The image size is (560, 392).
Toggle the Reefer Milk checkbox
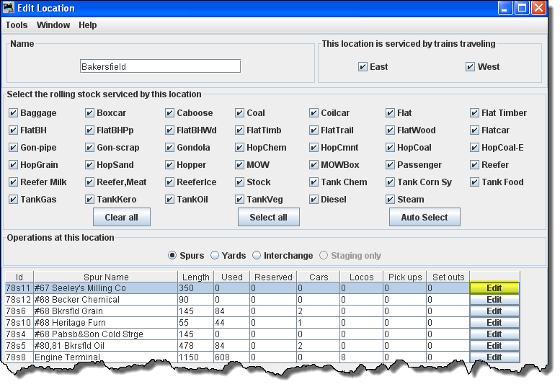pyautogui.click(x=14, y=182)
